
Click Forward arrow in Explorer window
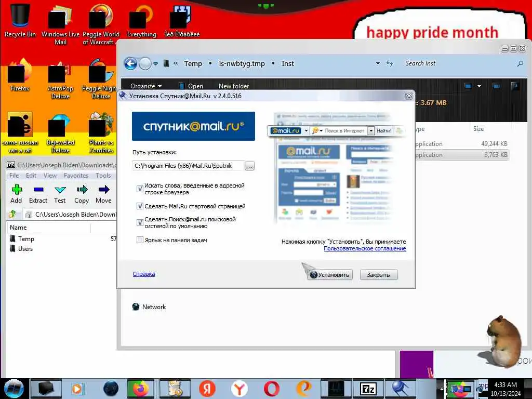coord(145,63)
